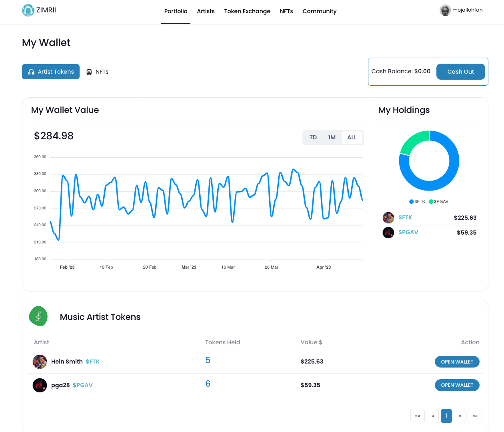
Task: Toggle the $FTK legend item in the donut chart
Action: coord(417,201)
